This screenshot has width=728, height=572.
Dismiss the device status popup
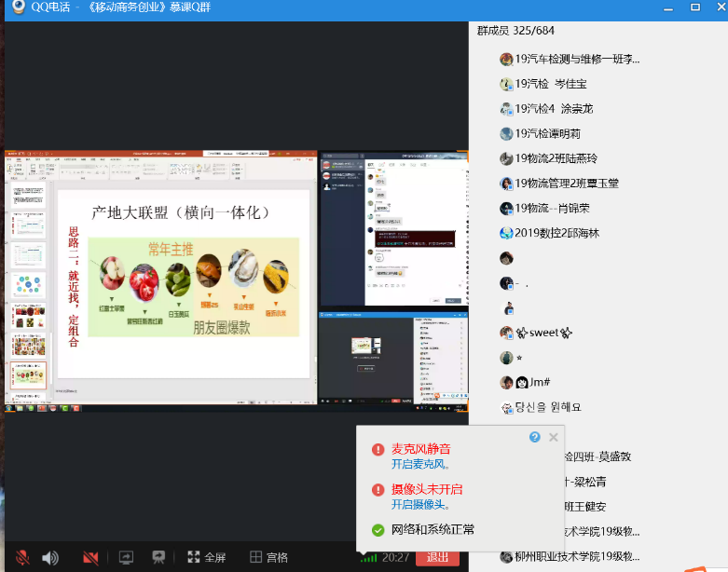pyautogui.click(x=554, y=437)
